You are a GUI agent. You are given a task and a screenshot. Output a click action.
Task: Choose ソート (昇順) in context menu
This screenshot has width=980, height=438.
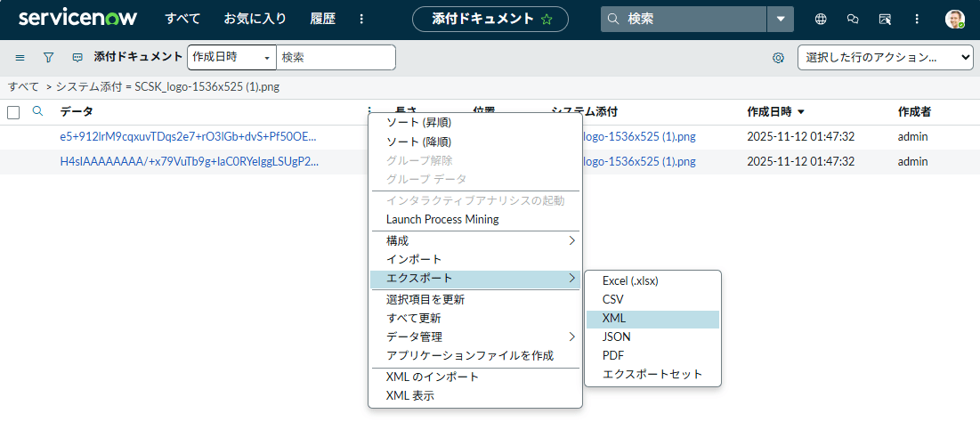(x=418, y=123)
